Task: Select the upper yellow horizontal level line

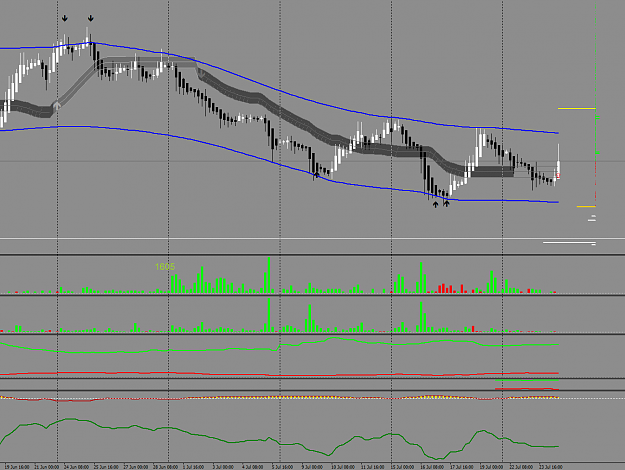Action: tap(576, 108)
